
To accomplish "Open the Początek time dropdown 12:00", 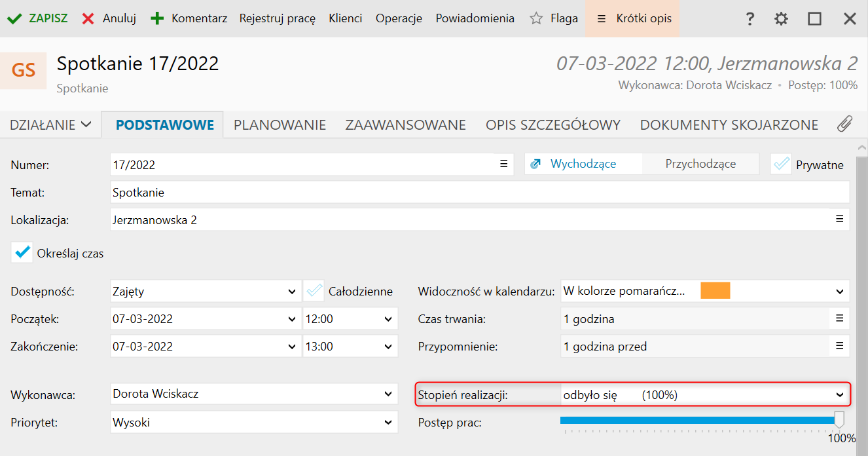I will click(389, 319).
